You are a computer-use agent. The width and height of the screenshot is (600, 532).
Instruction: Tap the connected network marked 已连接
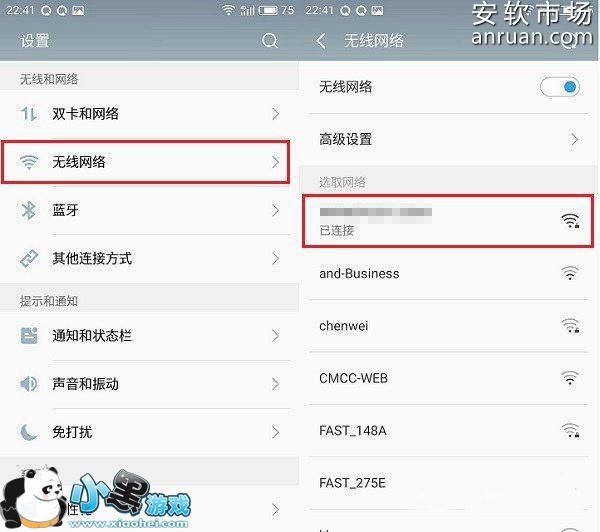(448, 221)
